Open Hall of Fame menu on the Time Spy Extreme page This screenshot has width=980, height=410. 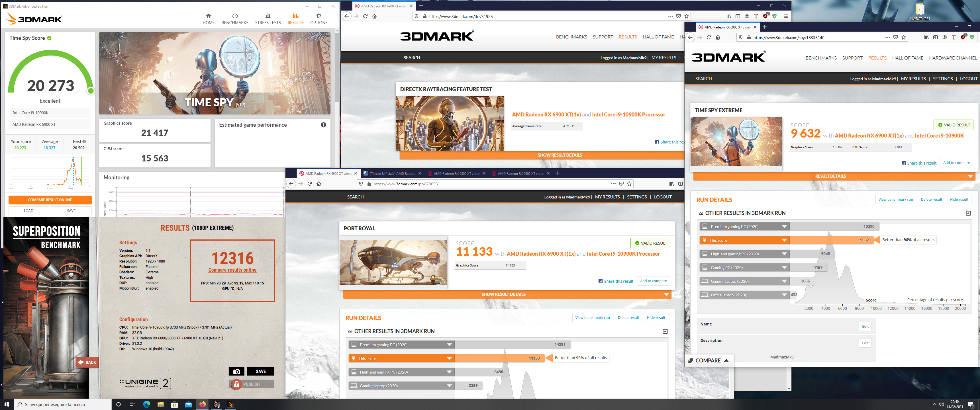(907, 58)
